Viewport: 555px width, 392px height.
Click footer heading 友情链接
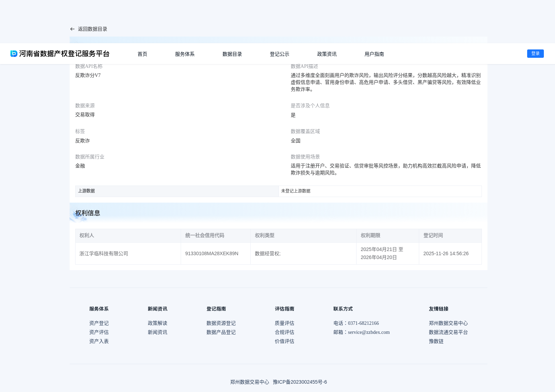439,309
